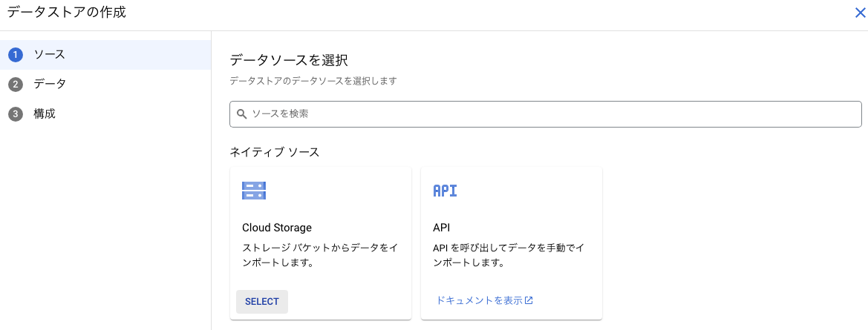Click the step 3 number circle
The width and height of the screenshot is (868, 330).
point(16,114)
